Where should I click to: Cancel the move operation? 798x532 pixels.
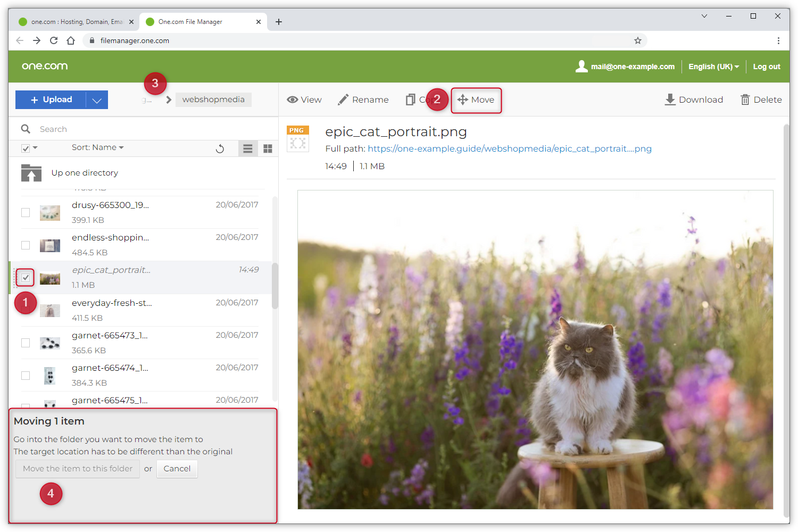(x=177, y=469)
